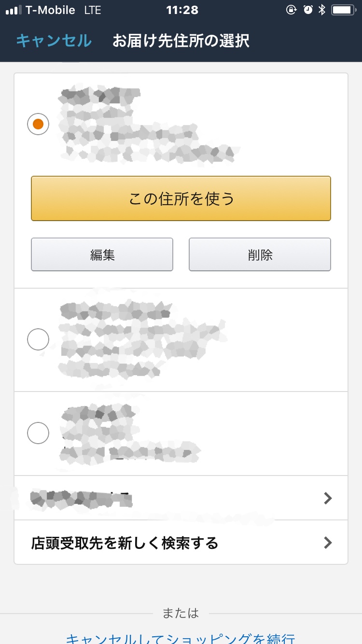Image resolution: width=362 pixels, height=644 pixels.
Task: Tap the この住所を使う yellow button
Action: [181, 198]
